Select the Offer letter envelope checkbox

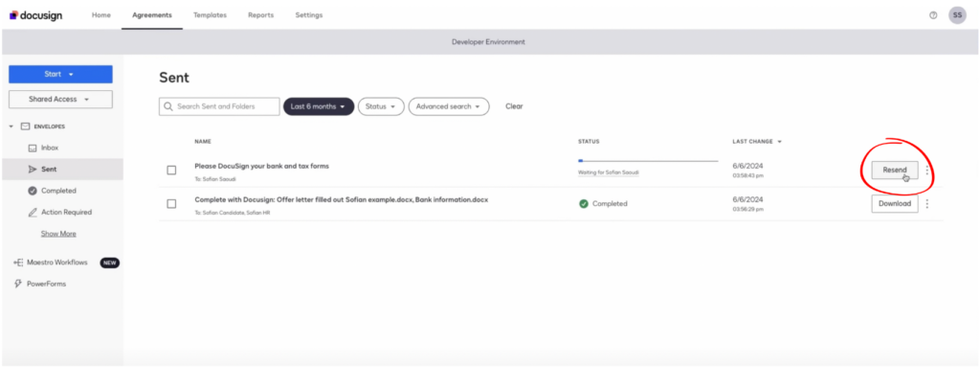(171, 203)
